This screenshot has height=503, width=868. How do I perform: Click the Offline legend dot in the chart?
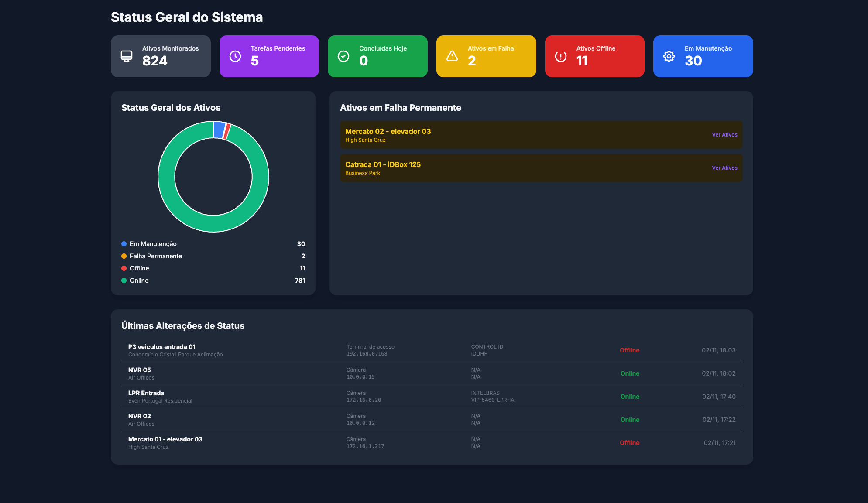pos(124,268)
